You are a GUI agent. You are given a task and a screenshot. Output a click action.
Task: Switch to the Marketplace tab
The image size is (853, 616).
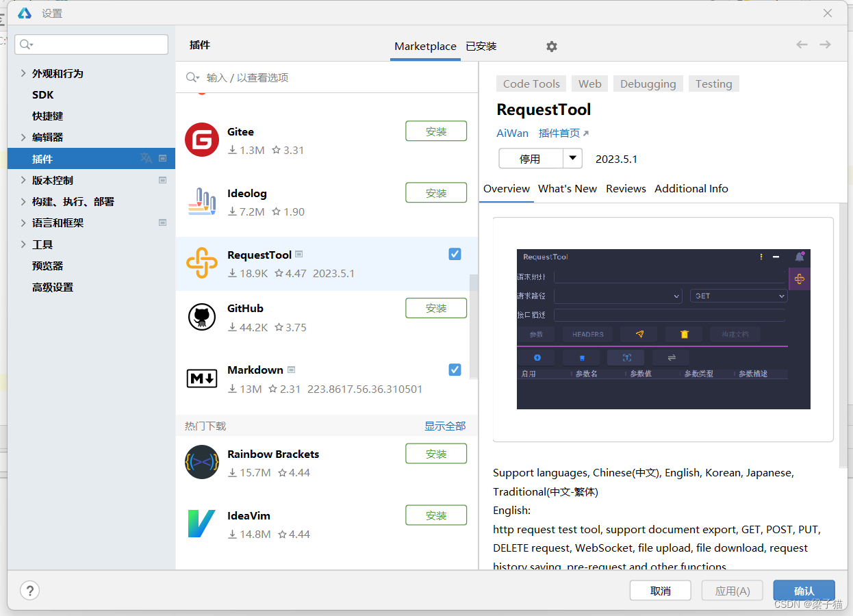pyautogui.click(x=425, y=47)
